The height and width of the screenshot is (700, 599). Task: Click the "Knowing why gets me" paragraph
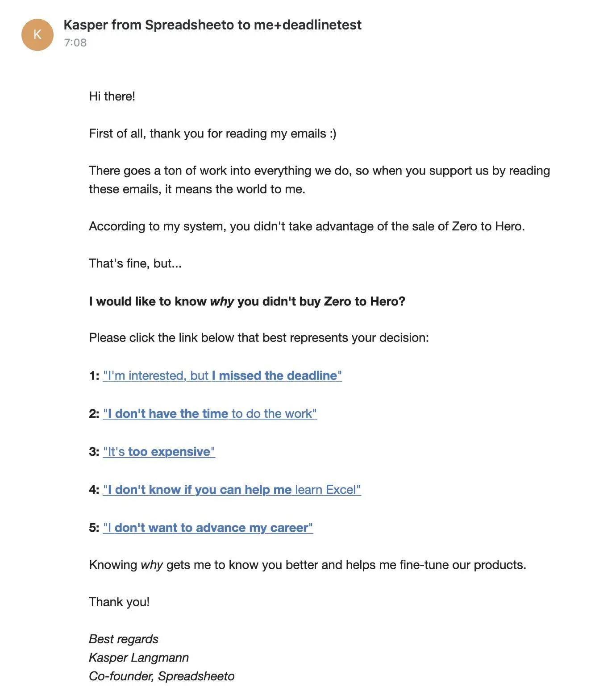click(308, 565)
